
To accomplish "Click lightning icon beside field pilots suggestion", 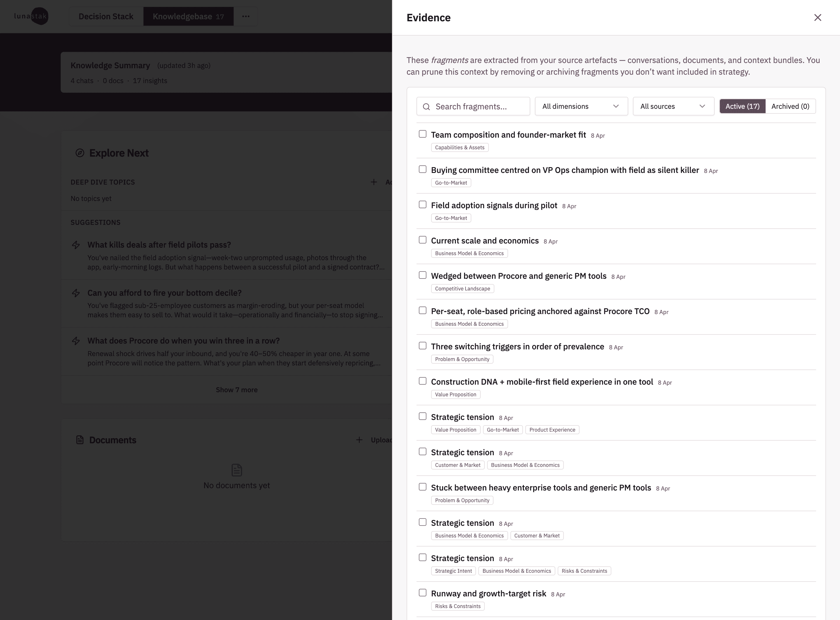I will 76,245.
